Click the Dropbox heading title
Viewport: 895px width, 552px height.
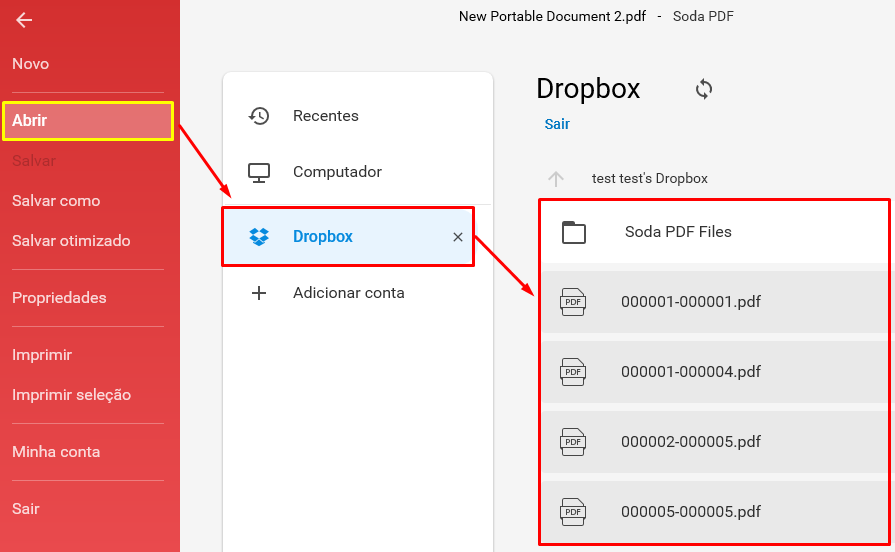click(588, 89)
